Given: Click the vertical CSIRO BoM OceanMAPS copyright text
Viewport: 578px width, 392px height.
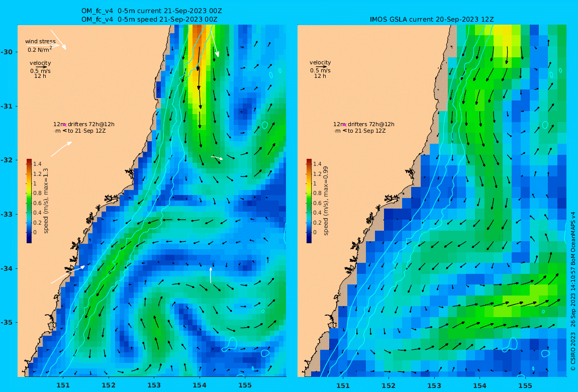Looking at the screenshot, I should [x=573, y=291].
